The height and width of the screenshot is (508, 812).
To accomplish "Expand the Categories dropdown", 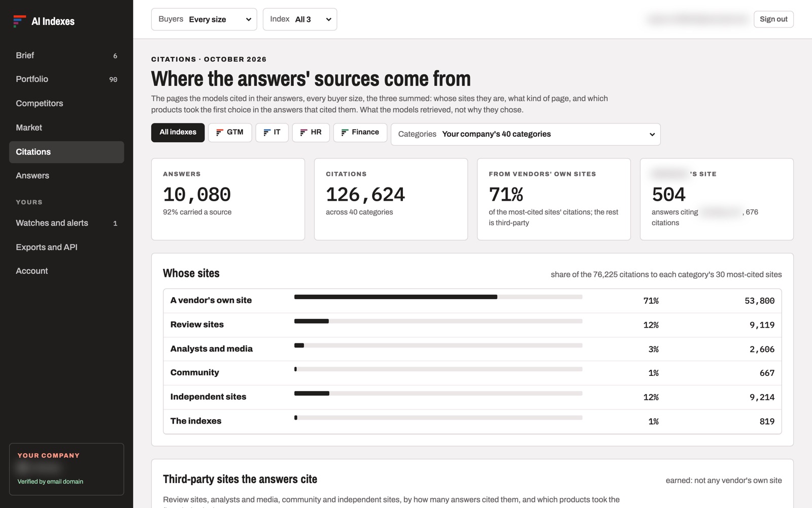I will pyautogui.click(x=526, y=134).
